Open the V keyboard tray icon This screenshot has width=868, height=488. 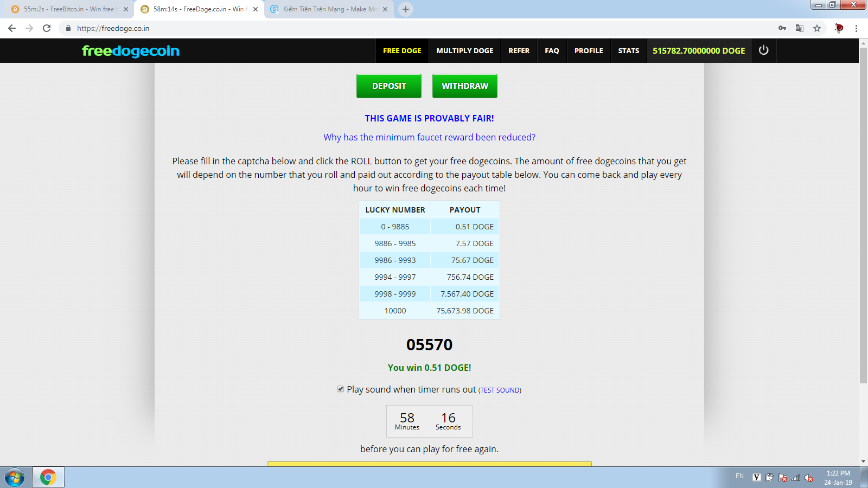757,478
